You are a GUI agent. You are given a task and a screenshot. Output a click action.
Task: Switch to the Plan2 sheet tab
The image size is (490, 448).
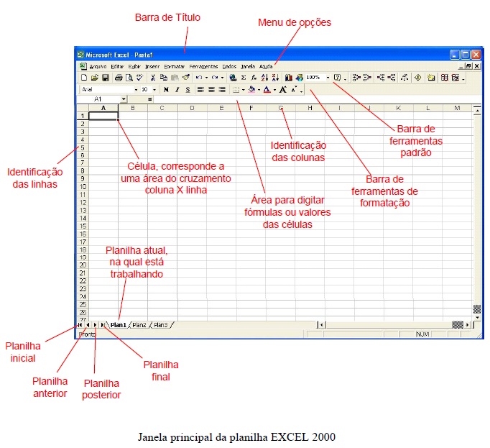coord(139,325)
